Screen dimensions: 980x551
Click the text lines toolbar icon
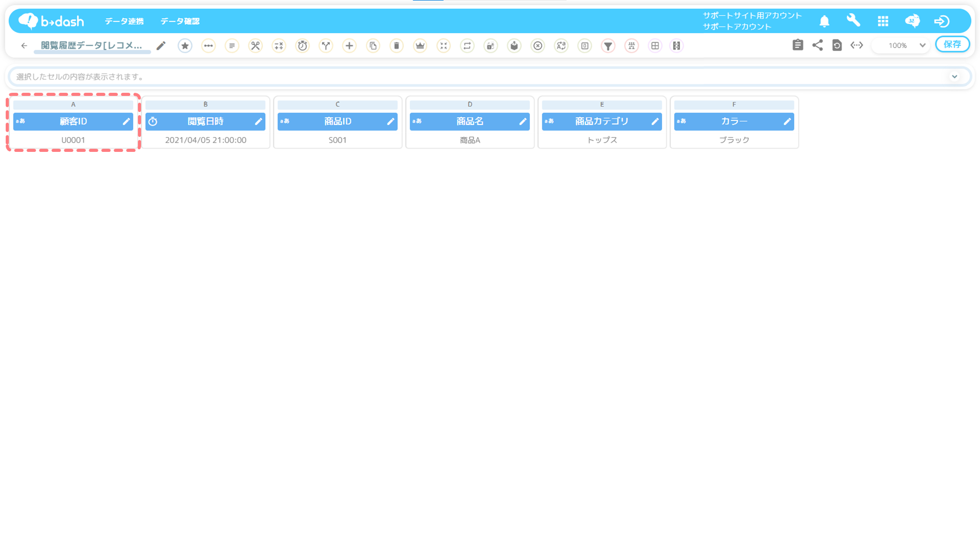pos(232,46)
